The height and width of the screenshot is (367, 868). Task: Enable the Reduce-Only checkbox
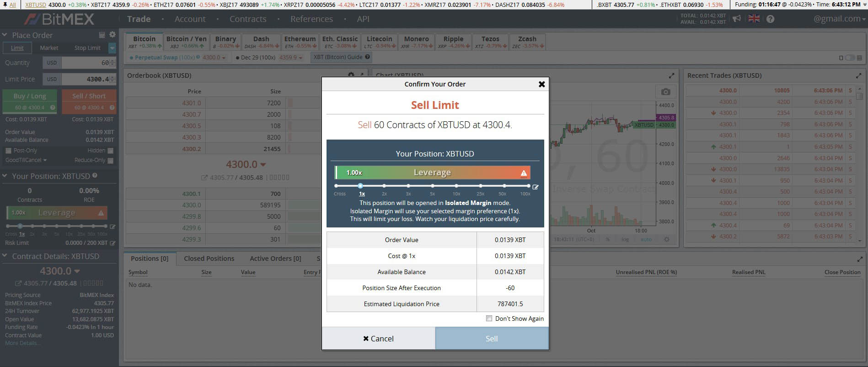click(x=110, y=160)
